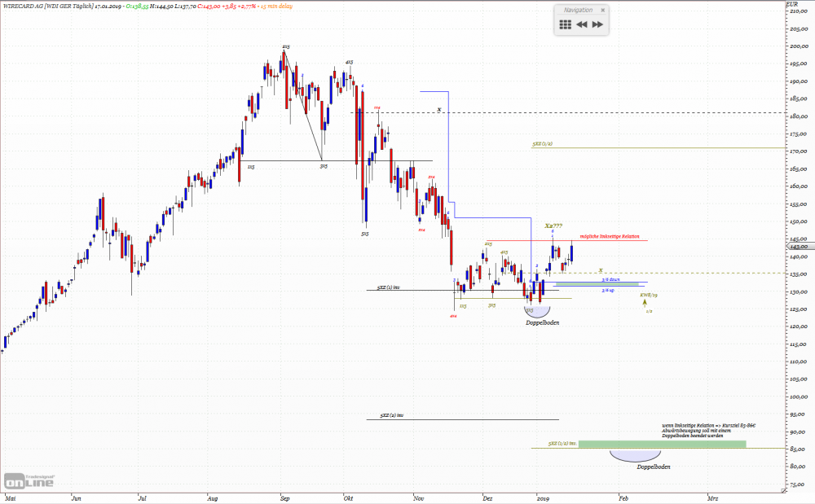Screen dimensions: 815x504
Task: Click the fast-forward double-arrow navigation icon
Action: 597,24
